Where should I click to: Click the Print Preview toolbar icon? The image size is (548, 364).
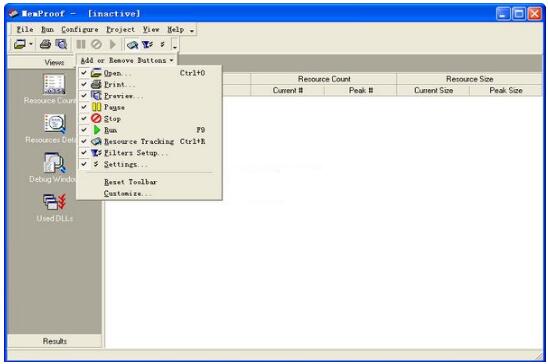click(61, 44)
